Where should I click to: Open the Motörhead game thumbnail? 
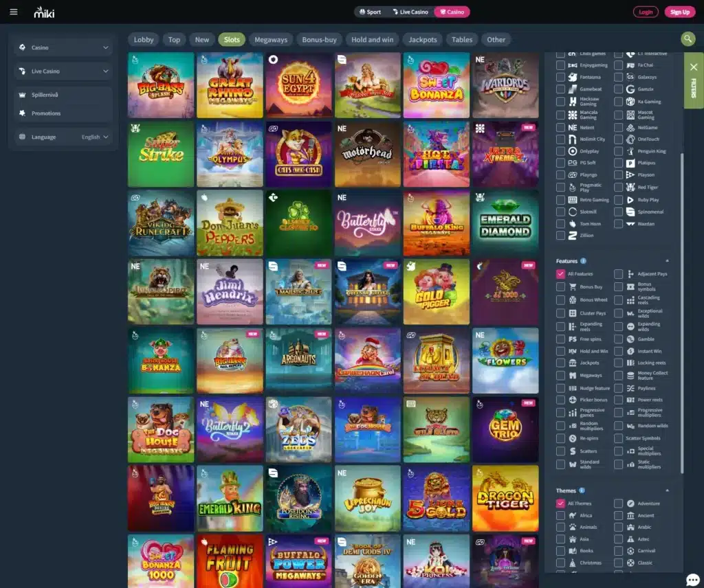(367, 154)
